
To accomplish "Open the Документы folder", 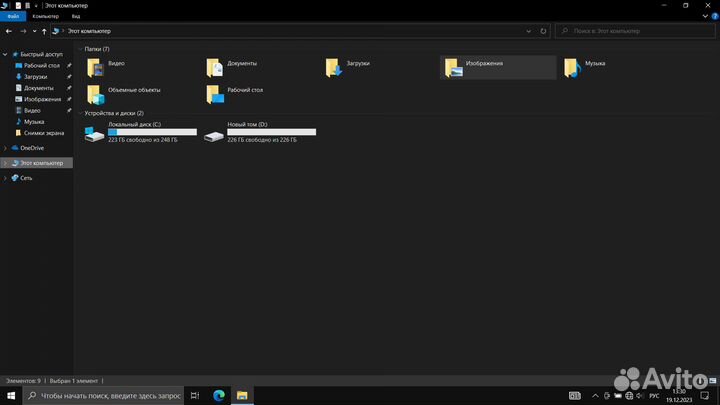I will tap(215, 67).
